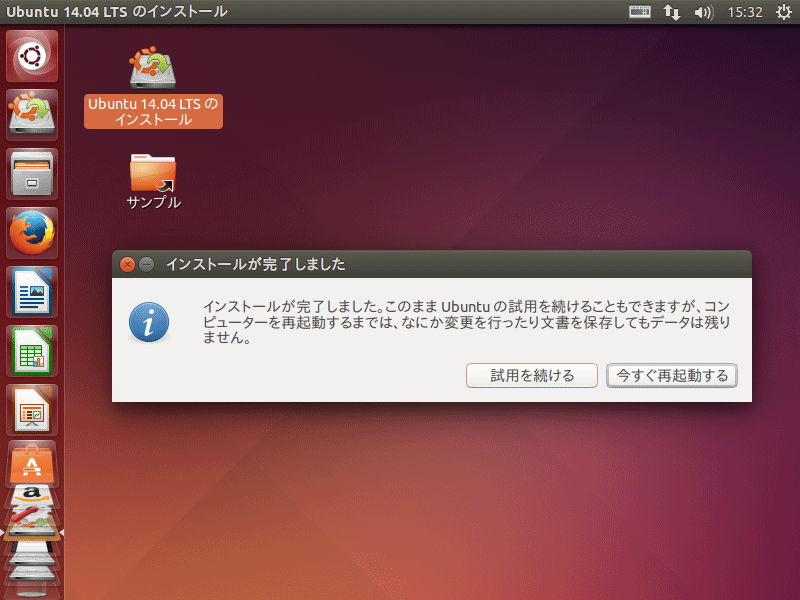This screenshot has height=600, width=800.
Task: Select the サンプル folder desktop icon
Action: click(153, 181)
